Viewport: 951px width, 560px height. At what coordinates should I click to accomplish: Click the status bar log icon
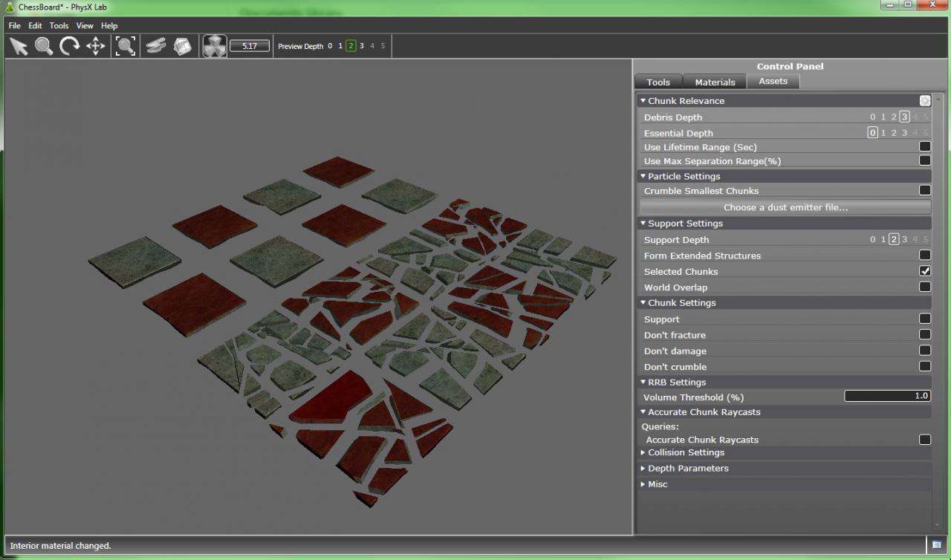click(937, 545)
